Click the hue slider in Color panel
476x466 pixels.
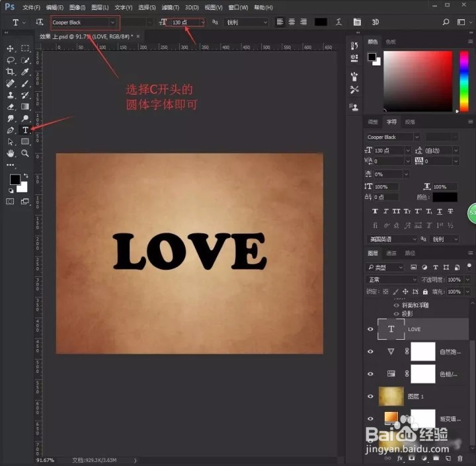[x=464, y=81]
